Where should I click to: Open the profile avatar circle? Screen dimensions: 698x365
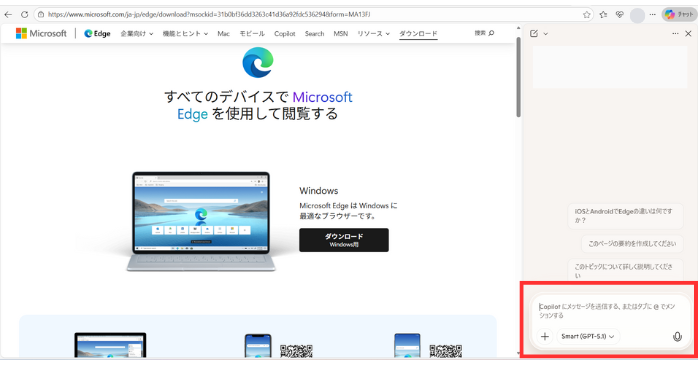click(637, 15)
